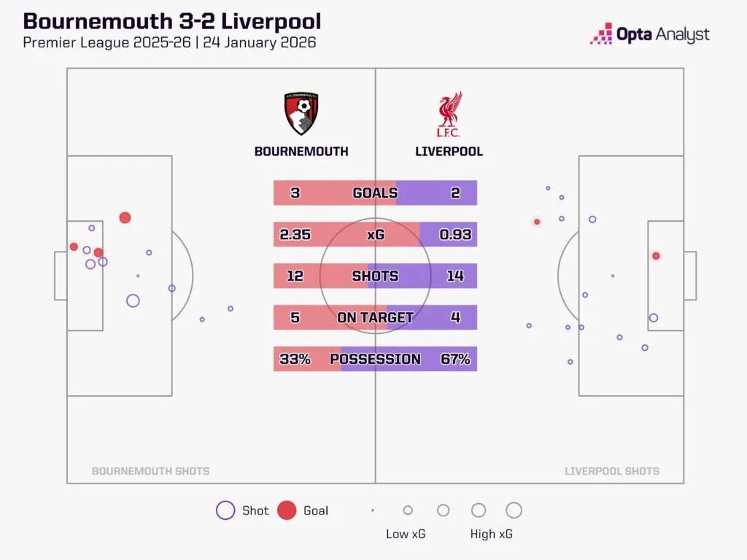Click the BOURNEMOUTH SHOTS pitch label

pyautogui.click(x=150, y=471)
